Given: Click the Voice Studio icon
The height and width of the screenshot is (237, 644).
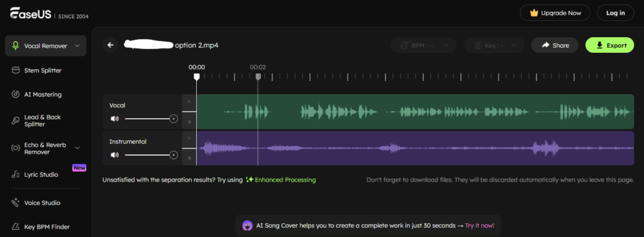Looking at the screenshot, I should [x=15, y=202].
